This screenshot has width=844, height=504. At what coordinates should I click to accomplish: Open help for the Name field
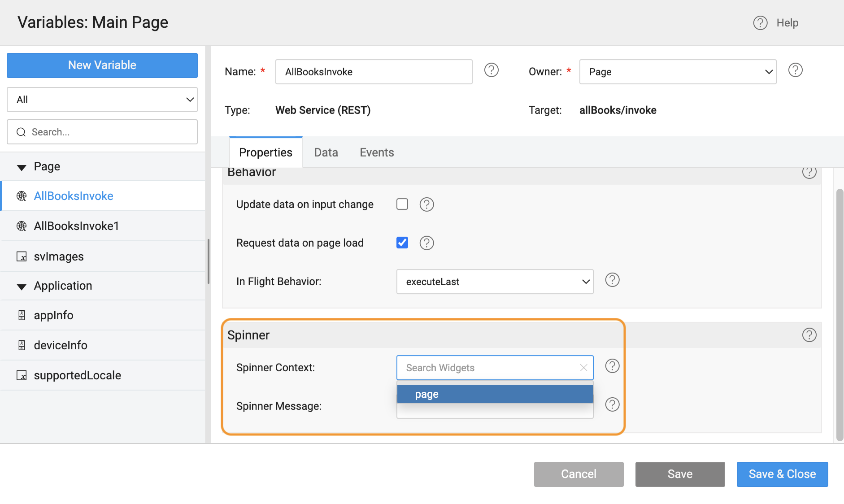tap(492, 70)
